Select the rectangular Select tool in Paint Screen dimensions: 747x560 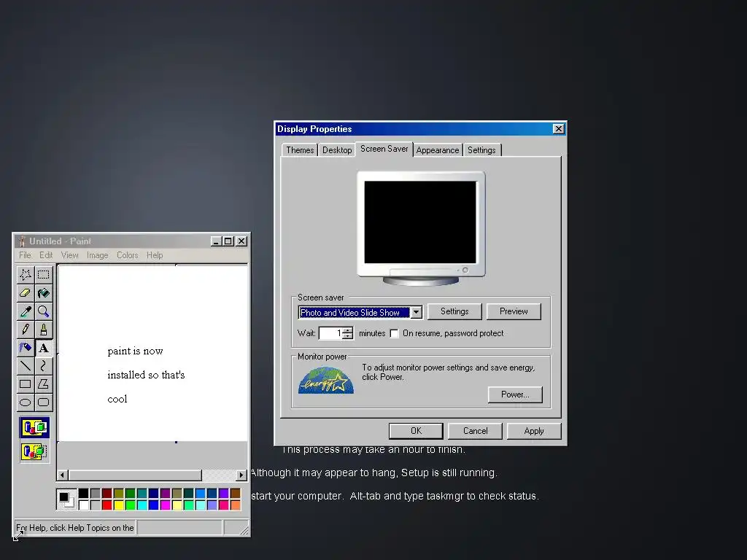[43, 274]
